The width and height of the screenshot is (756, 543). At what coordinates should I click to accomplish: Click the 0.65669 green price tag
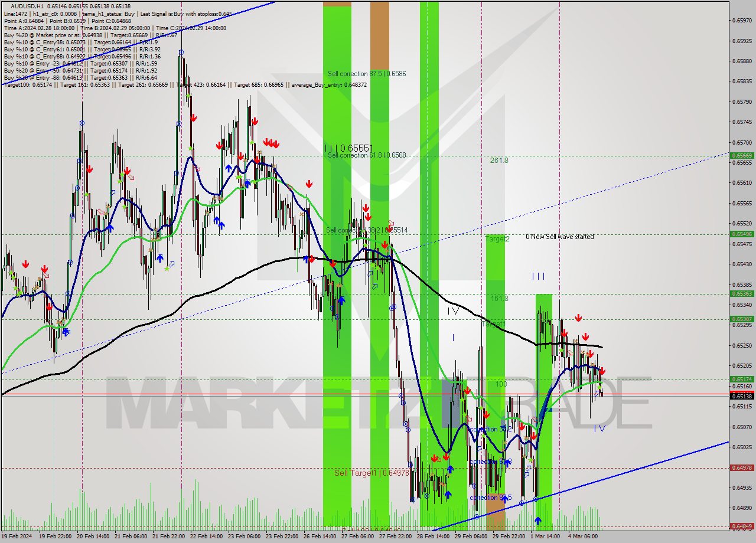pyautogui.click(x=741, y=156)
